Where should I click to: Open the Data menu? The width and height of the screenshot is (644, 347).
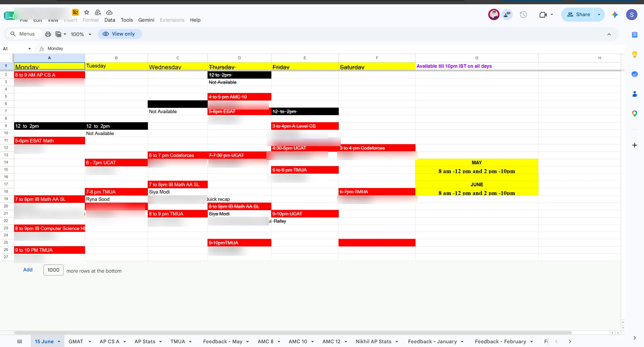pos(110,20)
